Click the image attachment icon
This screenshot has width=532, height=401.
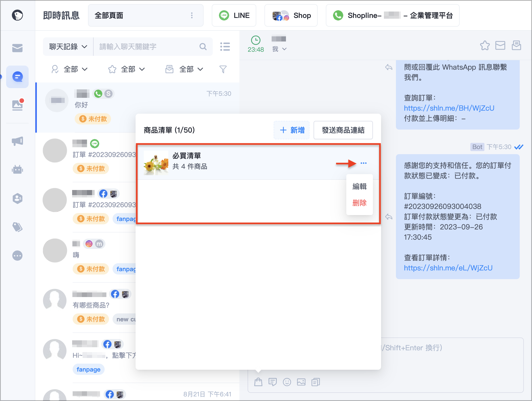(301, 382)
